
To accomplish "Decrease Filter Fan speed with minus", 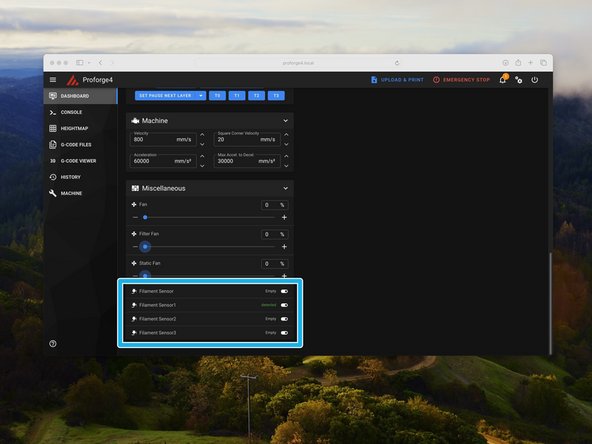I will click(135, 247).
